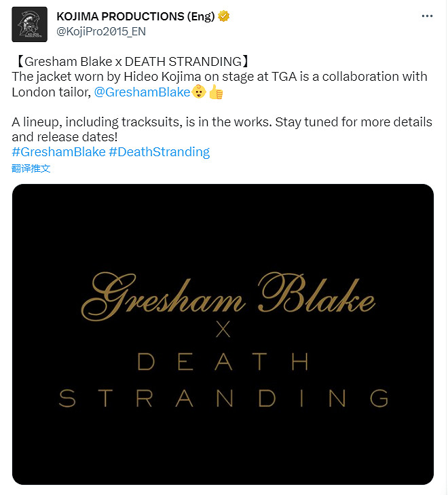This screenshot has width=448, height=495.
Task: Open the @GreshamBlake mention link
Action: 142,92
